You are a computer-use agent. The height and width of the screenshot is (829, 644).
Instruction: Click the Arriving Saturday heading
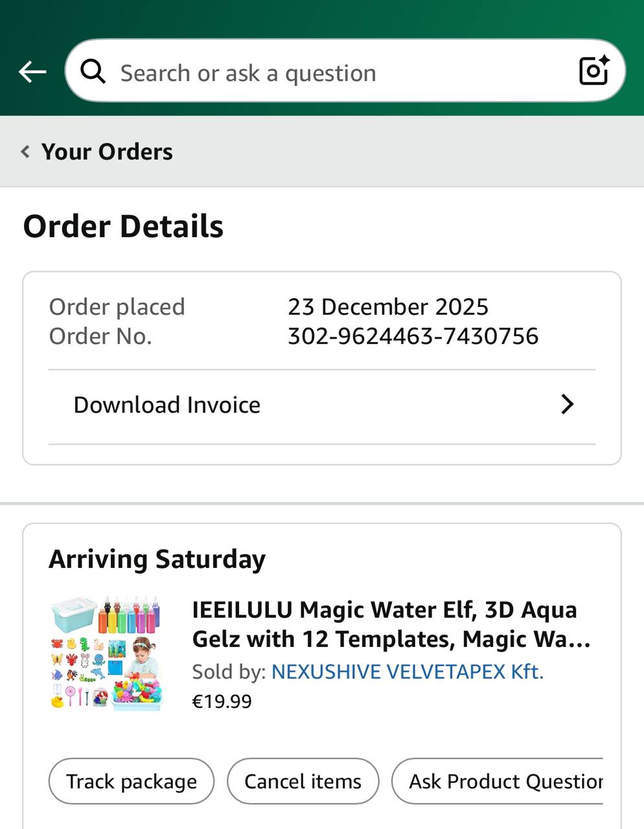point(157,559)
